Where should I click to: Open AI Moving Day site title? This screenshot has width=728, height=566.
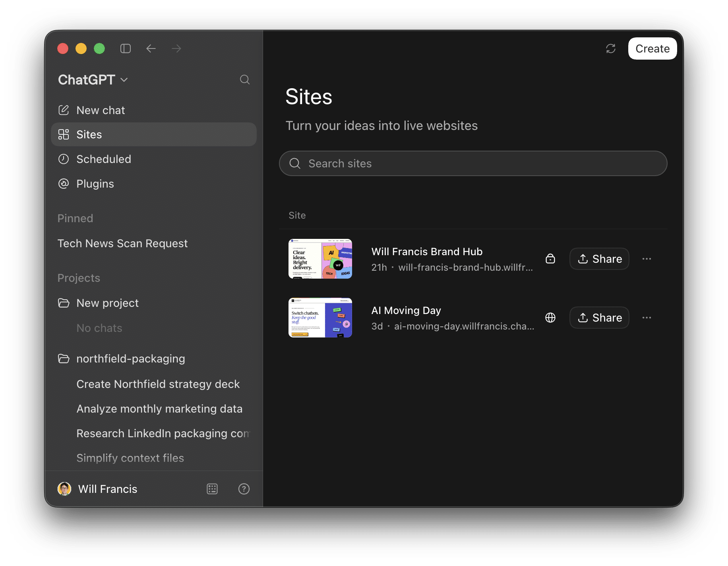(x=406, y=310)
